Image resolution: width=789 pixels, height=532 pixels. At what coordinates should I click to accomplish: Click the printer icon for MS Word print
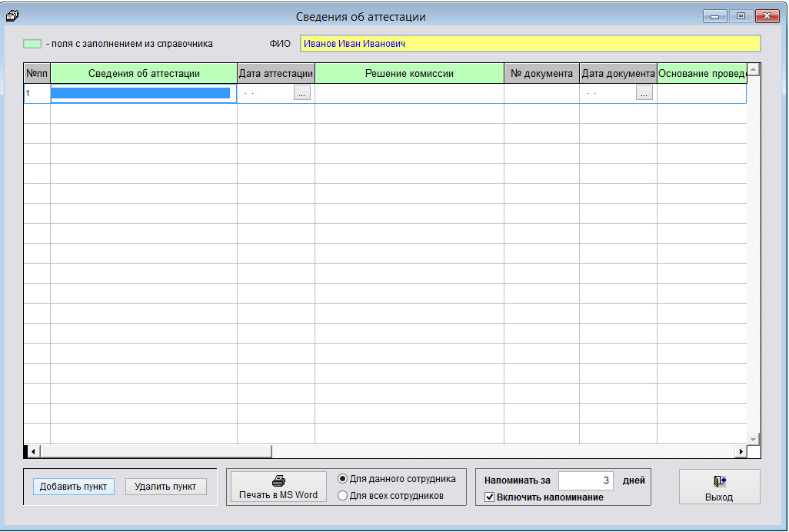point(278,481)
